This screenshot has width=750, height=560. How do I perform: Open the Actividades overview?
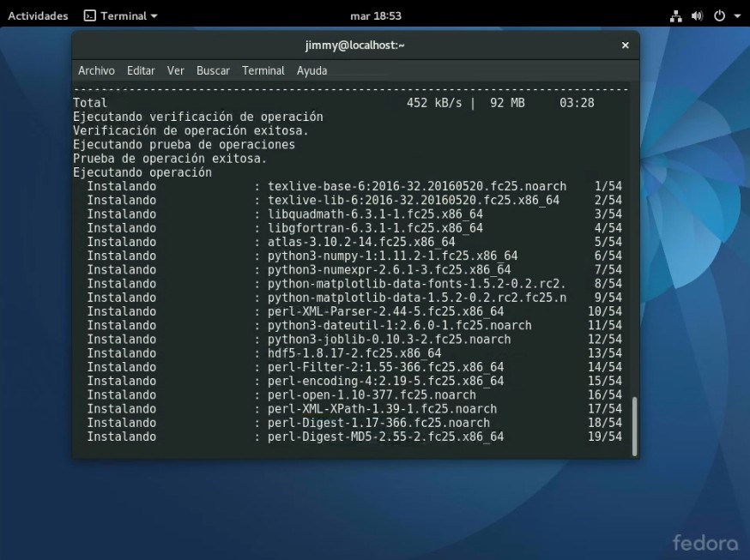point(38,15)
